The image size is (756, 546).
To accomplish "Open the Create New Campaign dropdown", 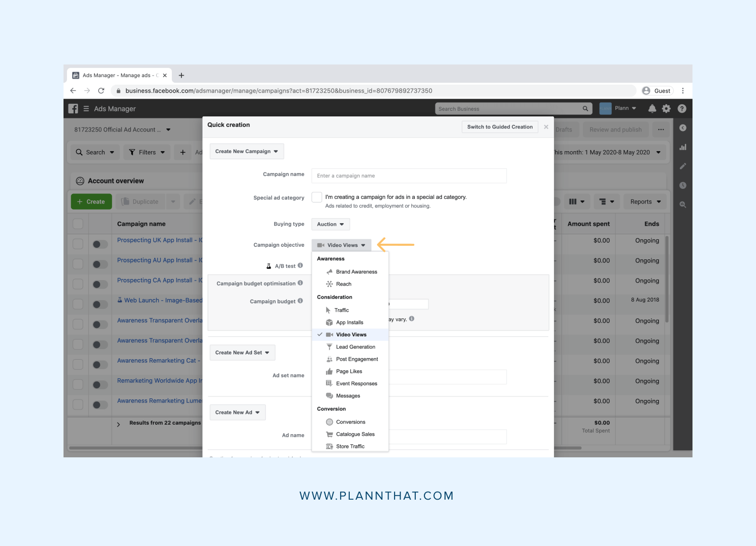I will (247, 151).
